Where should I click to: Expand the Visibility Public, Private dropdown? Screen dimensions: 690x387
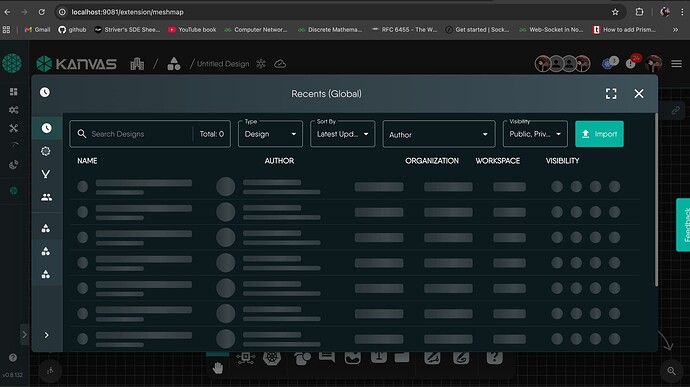tap(535, 134)
